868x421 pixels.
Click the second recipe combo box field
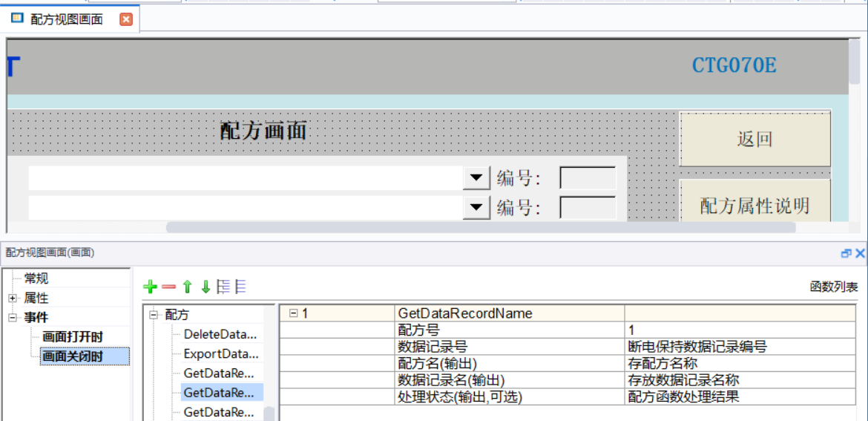pos(246,207)
